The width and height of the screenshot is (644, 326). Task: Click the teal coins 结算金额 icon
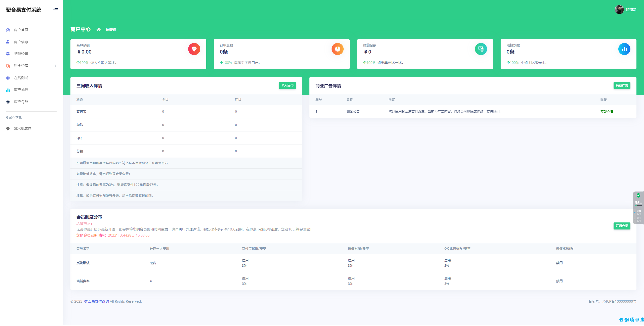481,49
